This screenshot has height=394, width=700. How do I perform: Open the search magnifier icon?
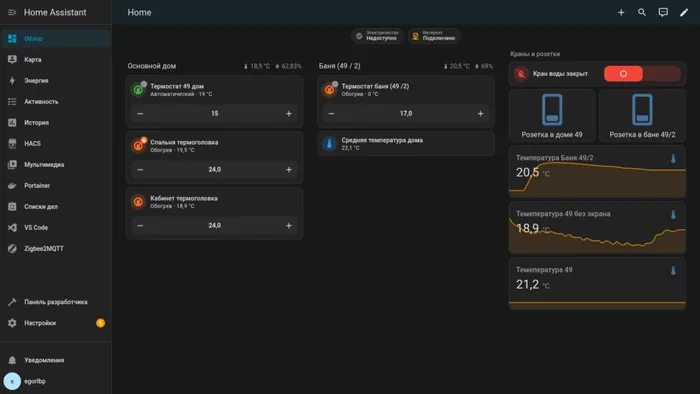point(642,12)
